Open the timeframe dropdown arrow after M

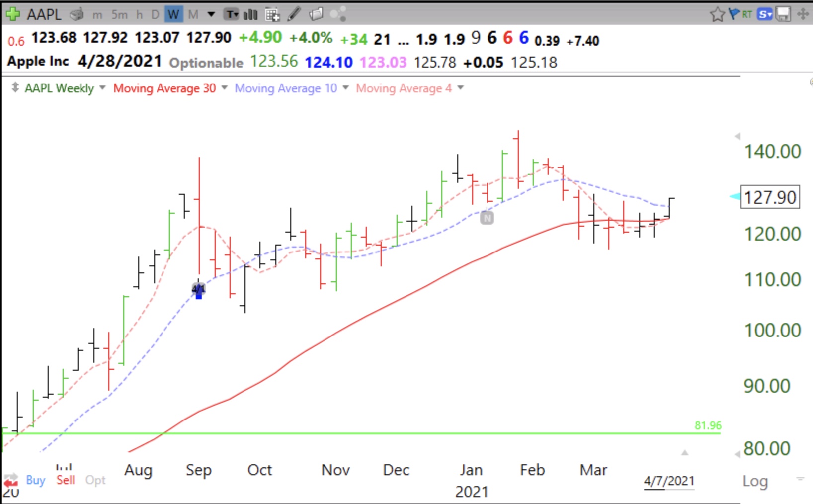(x=211, y=14)
